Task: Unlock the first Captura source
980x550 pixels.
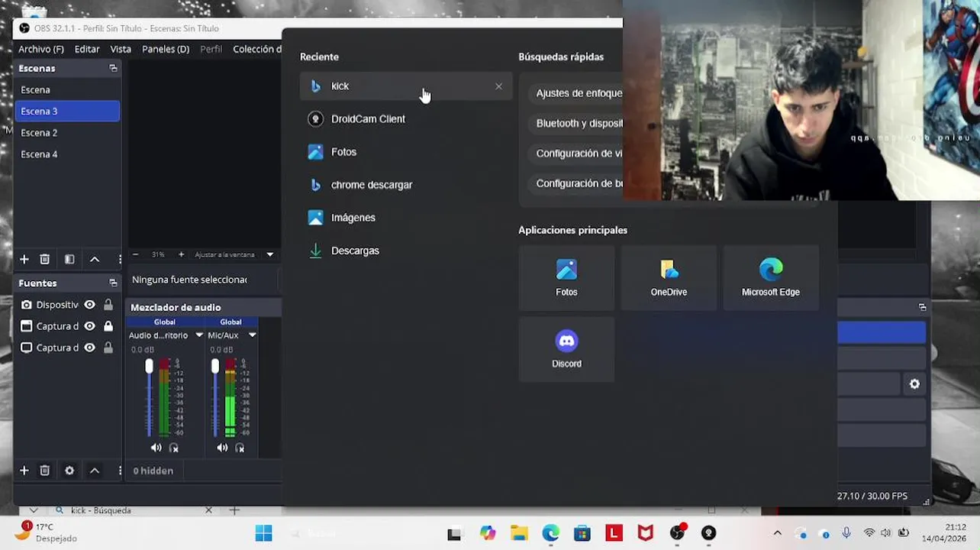Action: click(x=108, y=326)
